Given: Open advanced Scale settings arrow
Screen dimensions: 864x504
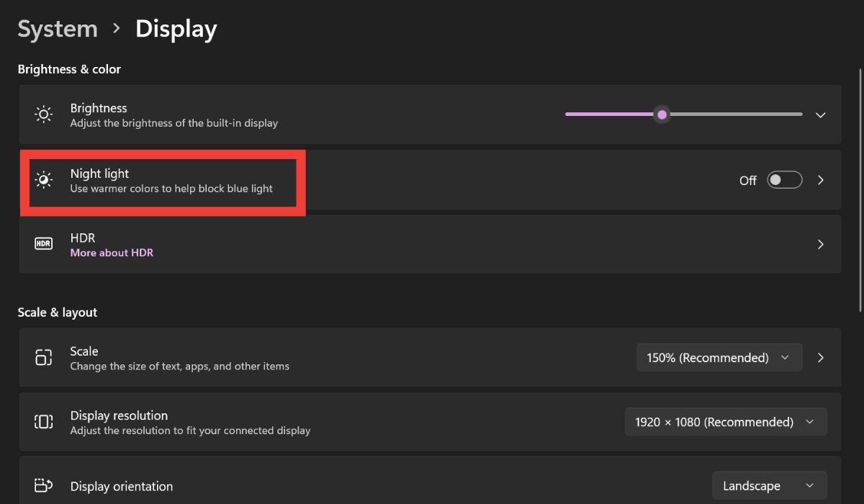Looking at the screenshot, I should 820,357.
